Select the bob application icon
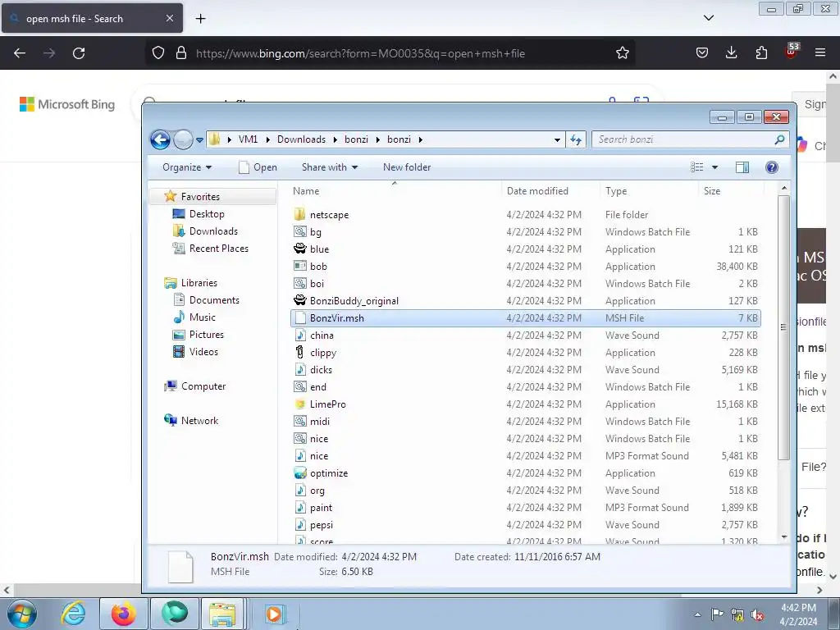The width and height of the screenshot is (840, 630). pyautogui.click(x=300, y=266)
